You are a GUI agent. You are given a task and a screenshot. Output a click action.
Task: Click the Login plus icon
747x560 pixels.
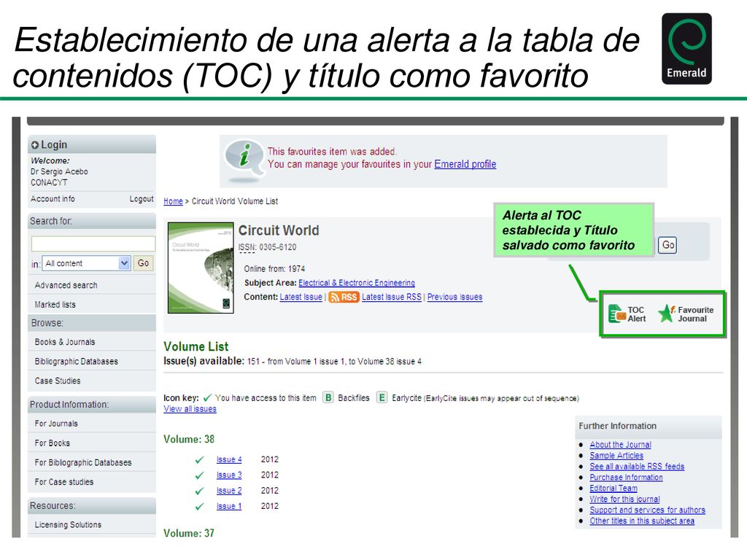(35, 145)
